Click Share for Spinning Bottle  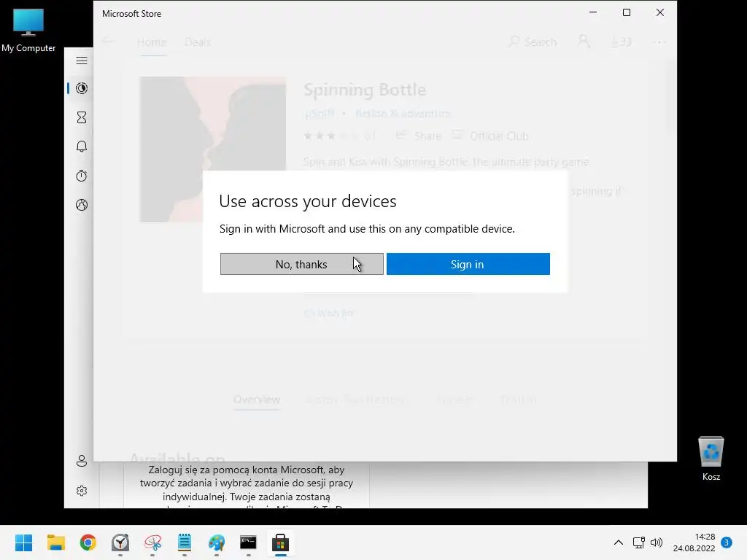pyautogui.click(x=419, y=136)
